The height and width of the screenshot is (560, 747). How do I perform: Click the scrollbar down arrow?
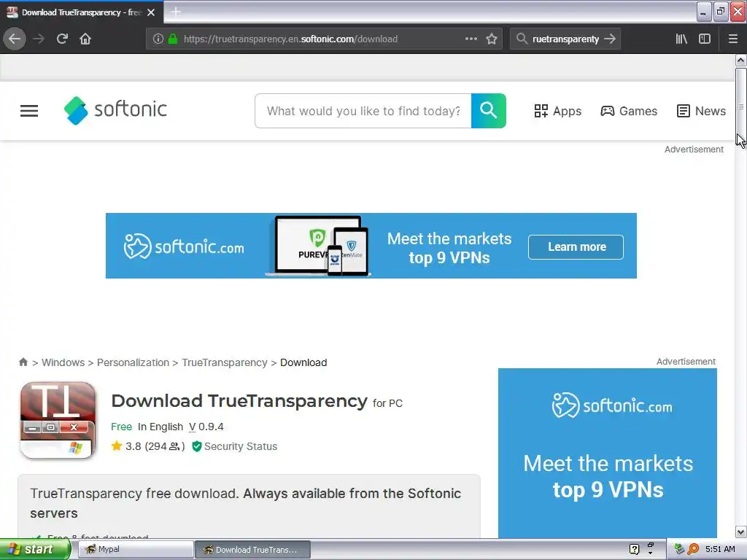tap(740, 532)
